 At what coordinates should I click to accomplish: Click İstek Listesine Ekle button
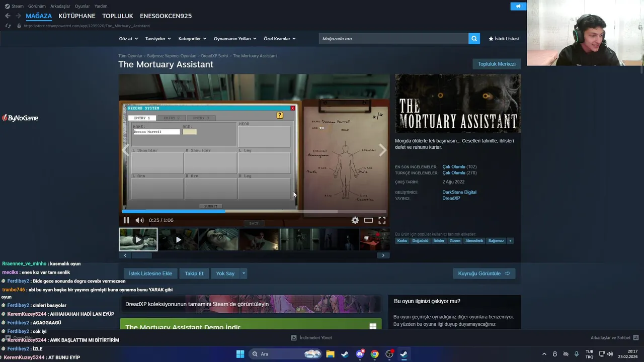click(x=150, y=274)
